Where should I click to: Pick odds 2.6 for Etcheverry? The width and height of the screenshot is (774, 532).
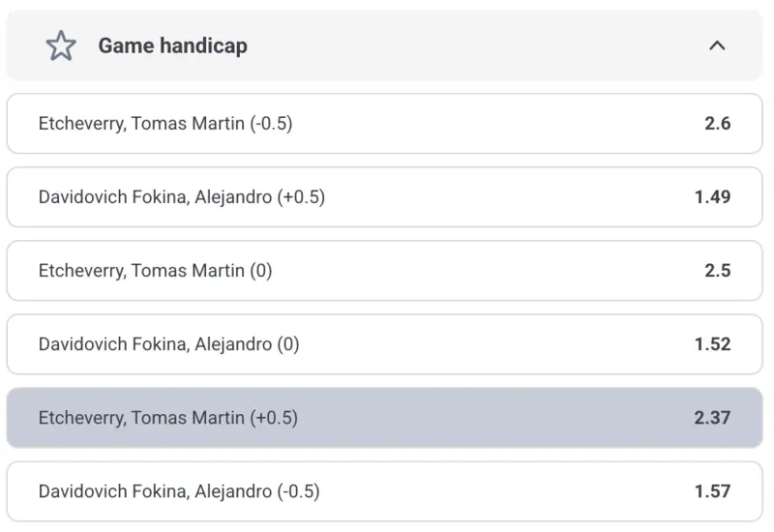717,124
